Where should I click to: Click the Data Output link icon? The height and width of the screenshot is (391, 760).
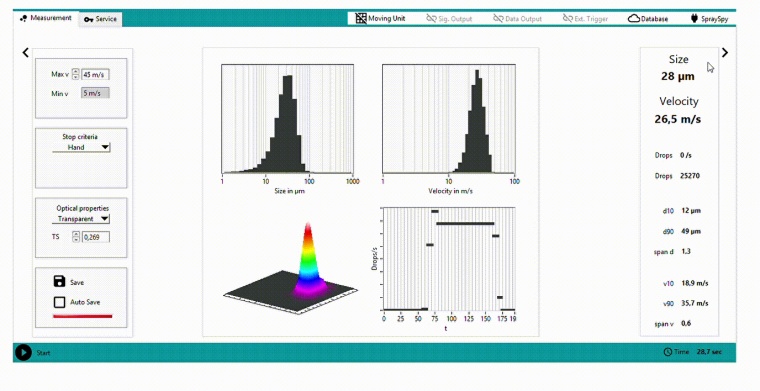click(498, 18)
